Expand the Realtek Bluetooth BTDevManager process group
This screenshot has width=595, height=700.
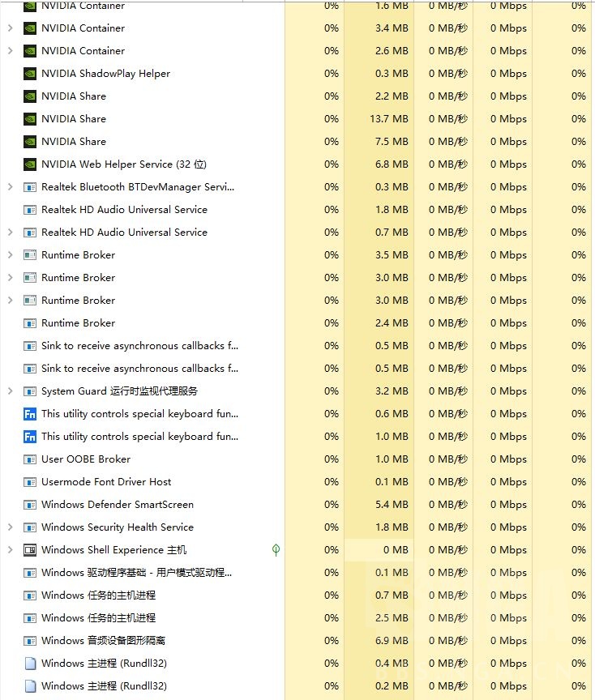(x=10, y=187)
